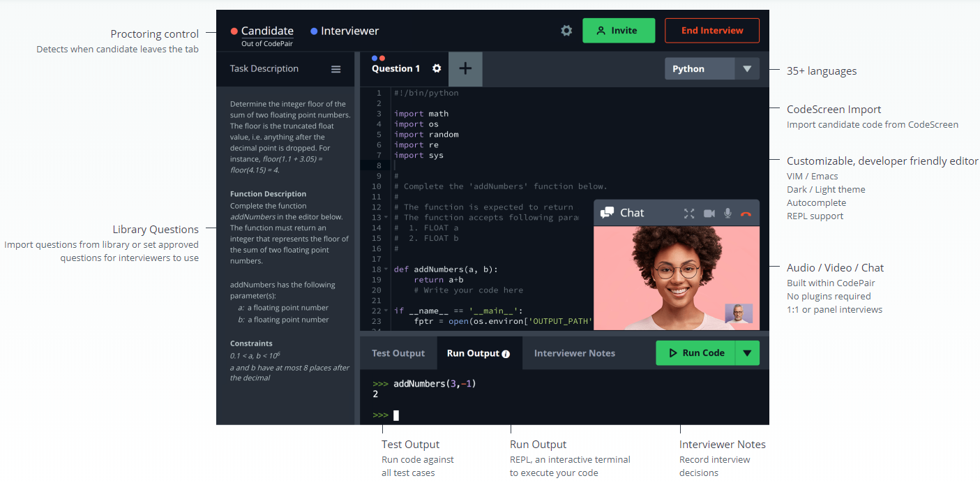Select the Question 1 tab
The image size is (980, 483).
(x=395, y=68)
